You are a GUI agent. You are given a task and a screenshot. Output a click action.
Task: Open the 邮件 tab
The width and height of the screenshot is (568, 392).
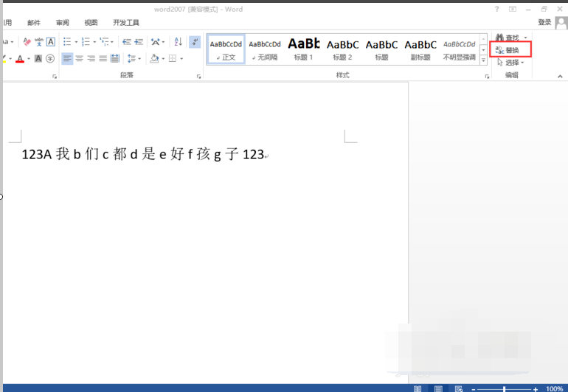(x=34, y=22)
